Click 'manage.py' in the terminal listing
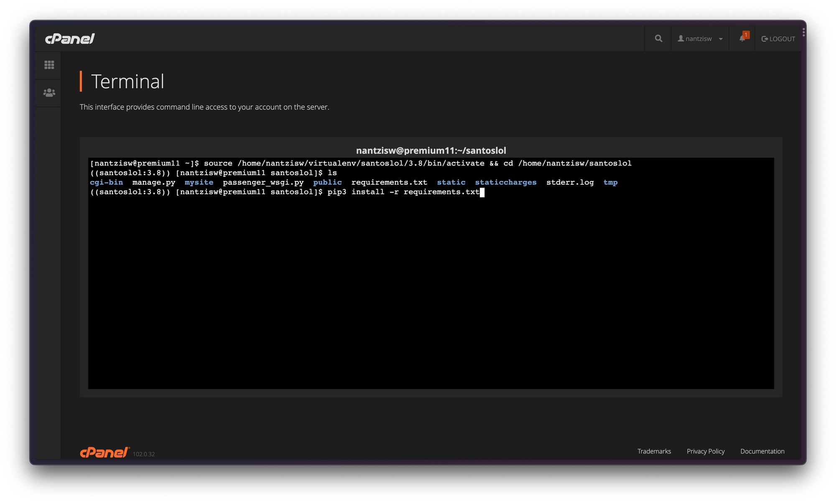The width and height of the screenshot is (836, 504). pyautogui.click(x=154, y=182)
